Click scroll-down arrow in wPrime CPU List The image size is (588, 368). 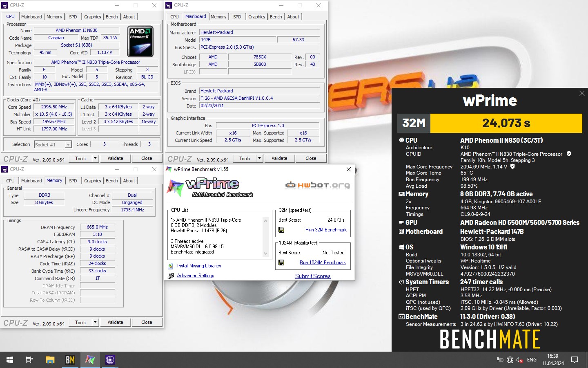[265, 254]
